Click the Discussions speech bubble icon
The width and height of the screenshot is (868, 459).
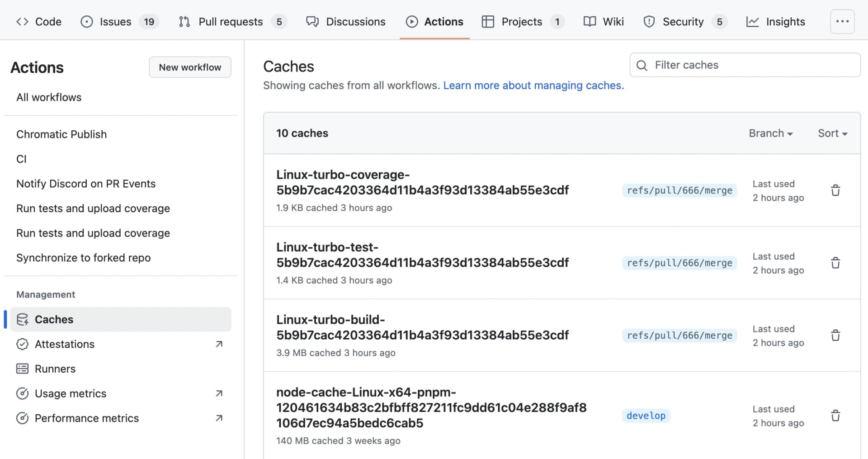(312, 21)
